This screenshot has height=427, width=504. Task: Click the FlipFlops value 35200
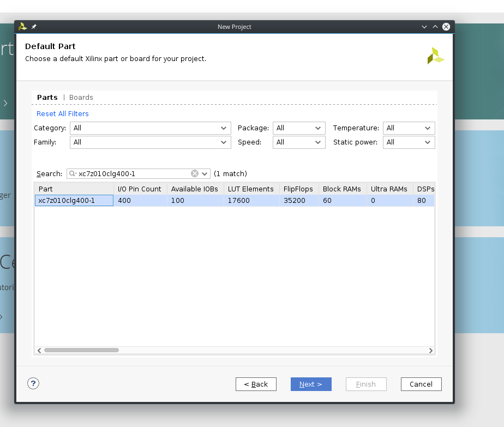295,201
